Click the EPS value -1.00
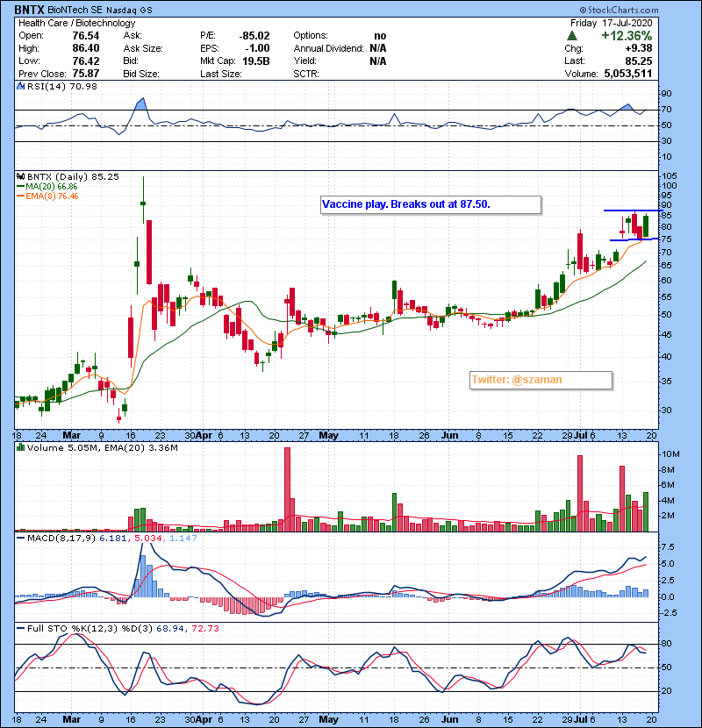The height and width of the screenshot is (728, 702). [x=258, y=48]
